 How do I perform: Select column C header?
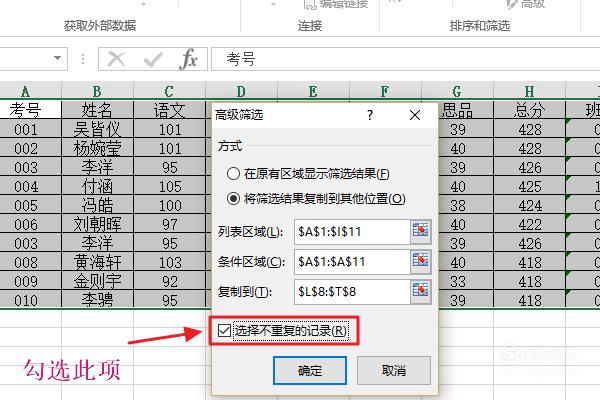(x=169, y=91)
